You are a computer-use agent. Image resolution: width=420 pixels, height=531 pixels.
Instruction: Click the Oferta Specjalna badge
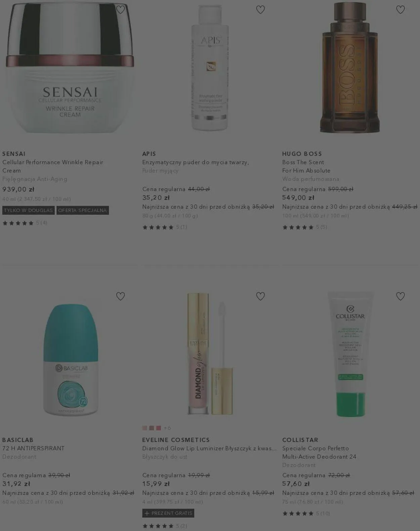coord(83,210)
